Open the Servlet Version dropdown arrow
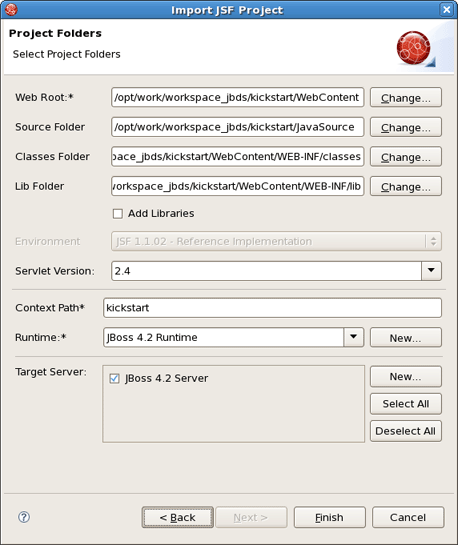Screen dimensions: 458x545 pos(431,271)
